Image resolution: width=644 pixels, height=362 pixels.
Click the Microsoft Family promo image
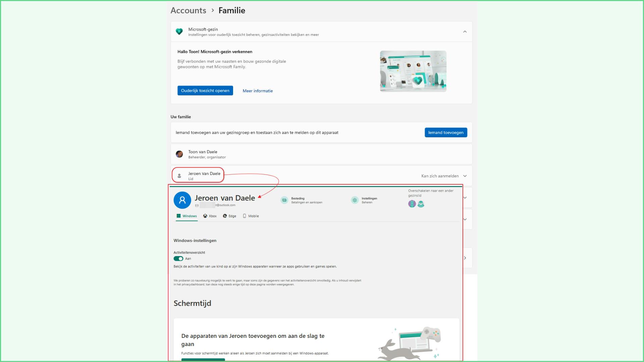click(x=413, y=71)
